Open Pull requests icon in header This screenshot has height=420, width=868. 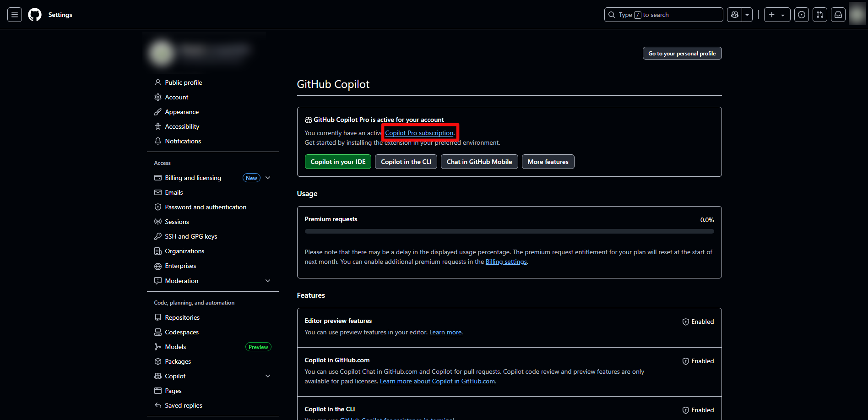tap(820, 15)
